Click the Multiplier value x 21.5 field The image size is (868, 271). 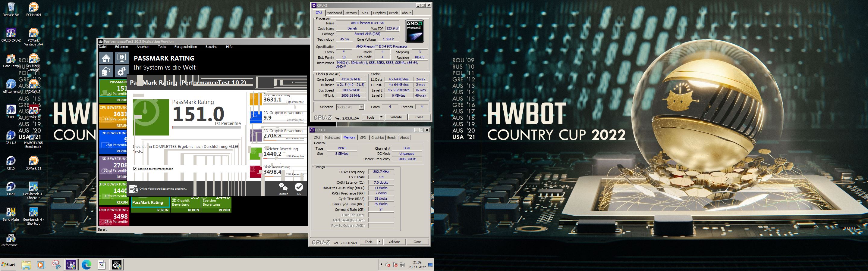pos(351,85)
